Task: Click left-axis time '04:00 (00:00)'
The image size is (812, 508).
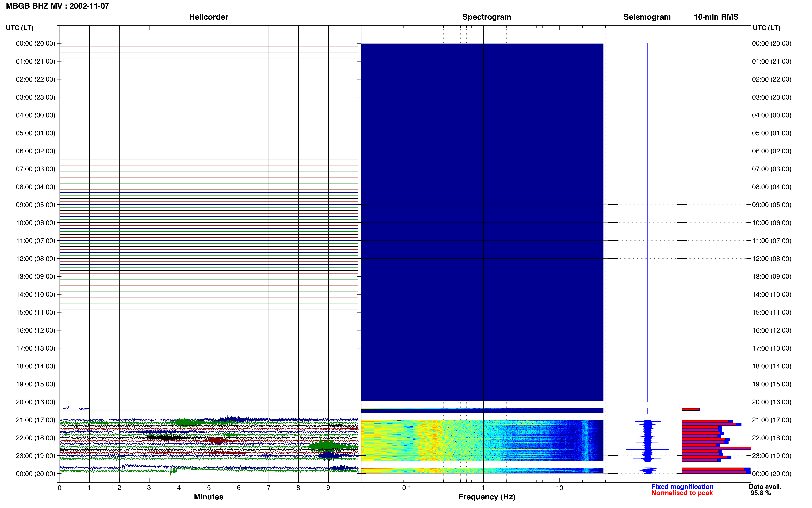Action: point(36,115)
